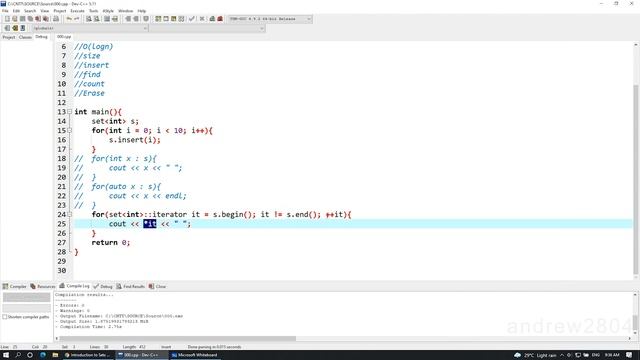Click the Undo arrow icon
The image size is (640, 360).
click(x=69, y=19)
